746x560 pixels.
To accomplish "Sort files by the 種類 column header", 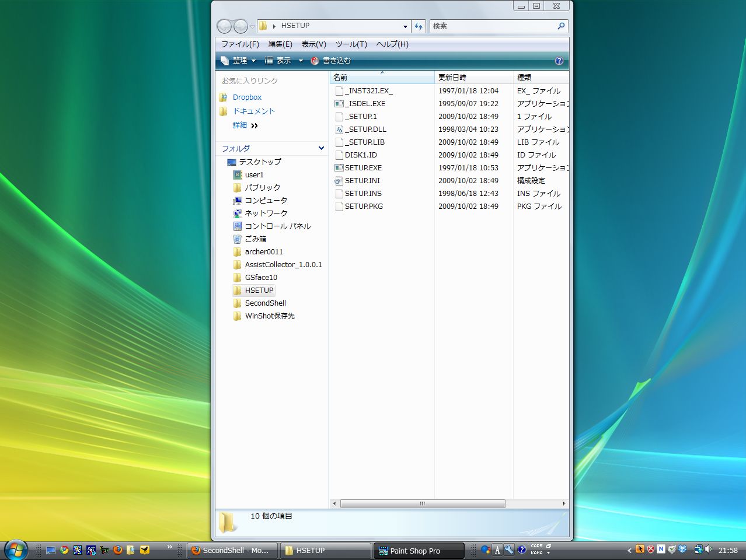I will (541, 77).
